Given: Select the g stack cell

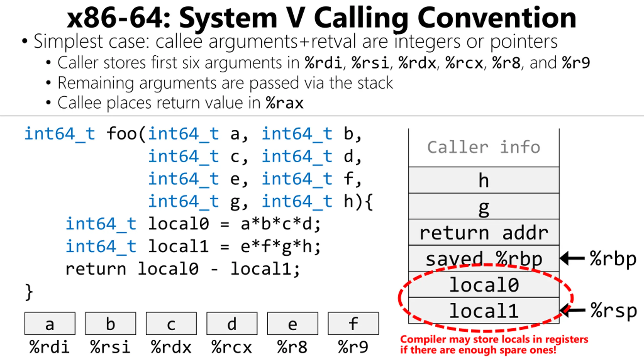Looking at the screenshot, I should click(x=484, y=206).
